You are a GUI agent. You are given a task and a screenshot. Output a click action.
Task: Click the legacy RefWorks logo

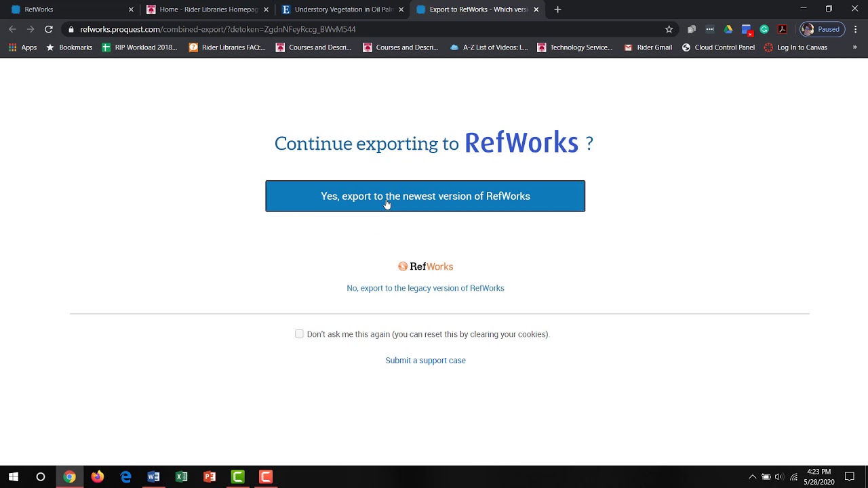425,266
